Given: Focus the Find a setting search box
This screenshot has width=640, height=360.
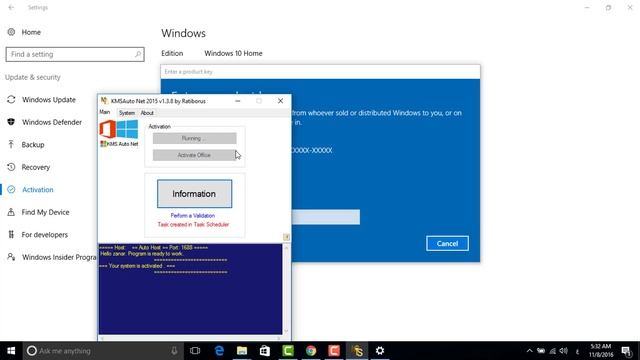Looking at the screenshot, I should click(x=75, y=54).
